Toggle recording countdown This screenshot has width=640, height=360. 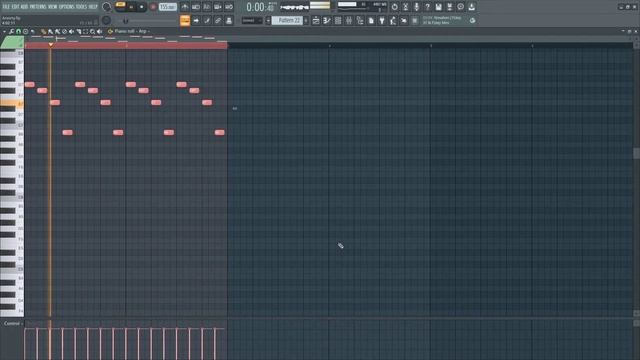pos(207,7)
